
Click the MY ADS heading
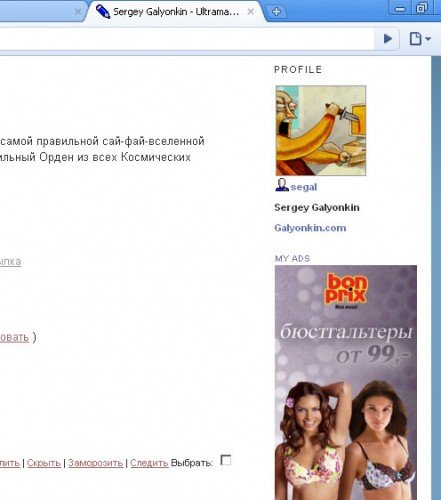click(x=292, y=258)
